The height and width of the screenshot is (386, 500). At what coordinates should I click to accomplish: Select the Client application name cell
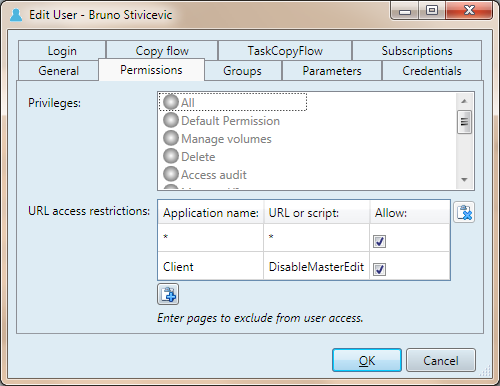(211, 266)
